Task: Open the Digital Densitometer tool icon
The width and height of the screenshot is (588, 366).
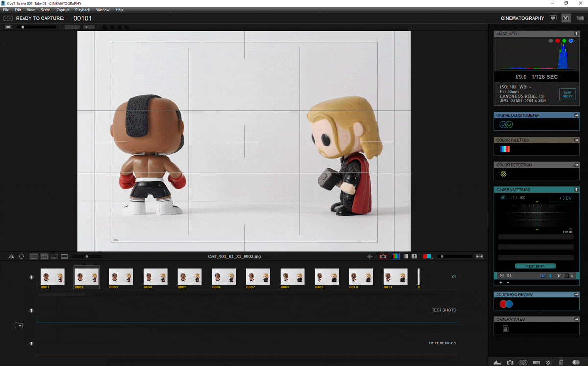Action: pyautogui.click(x=506, y=125)
